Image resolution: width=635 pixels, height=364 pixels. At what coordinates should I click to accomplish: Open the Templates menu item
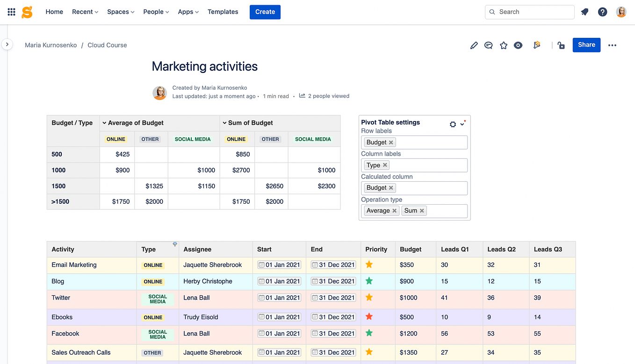click(223, 12)
